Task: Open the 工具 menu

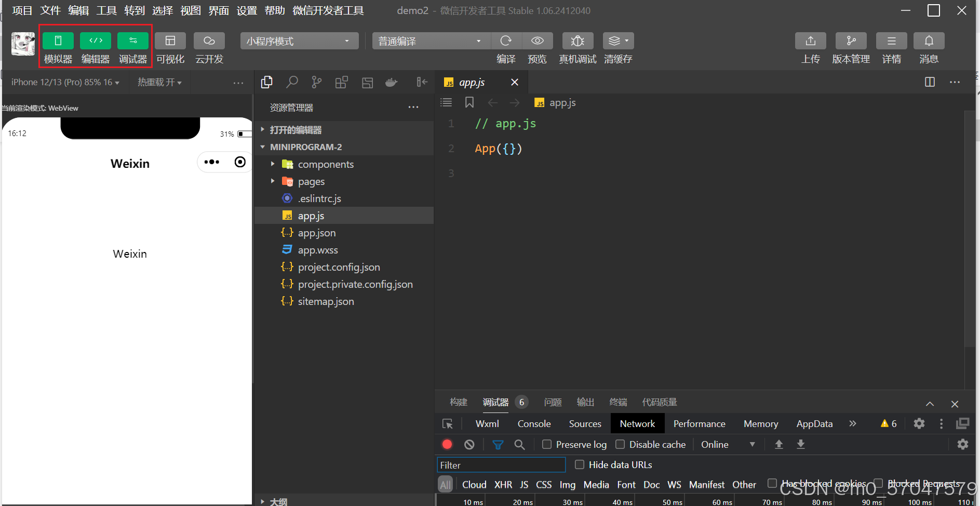Action: (106, 10)
